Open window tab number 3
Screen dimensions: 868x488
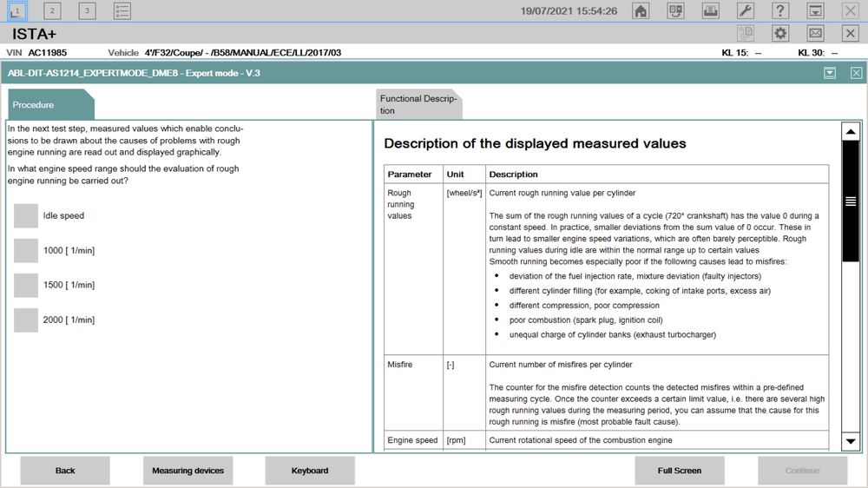[x=87, y=10]
